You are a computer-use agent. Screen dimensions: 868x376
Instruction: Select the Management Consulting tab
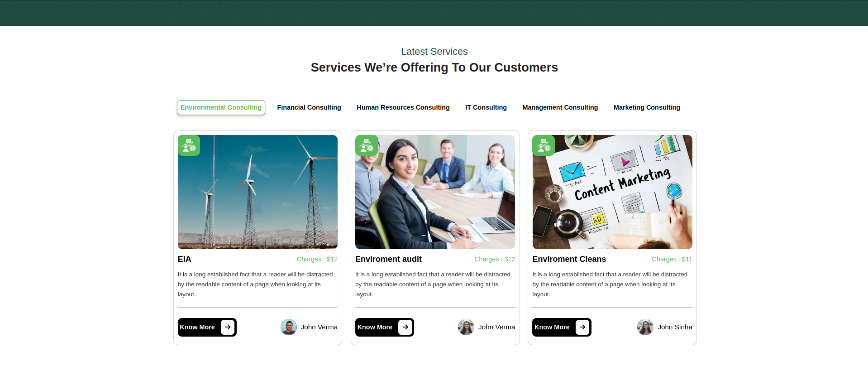coord(560,107)
